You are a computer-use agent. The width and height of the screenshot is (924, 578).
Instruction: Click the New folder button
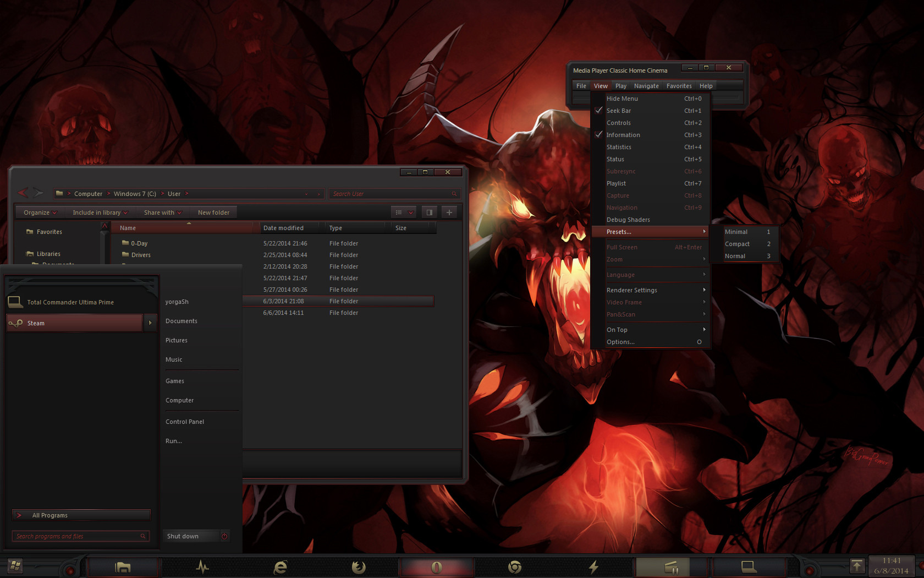[214, 212]
